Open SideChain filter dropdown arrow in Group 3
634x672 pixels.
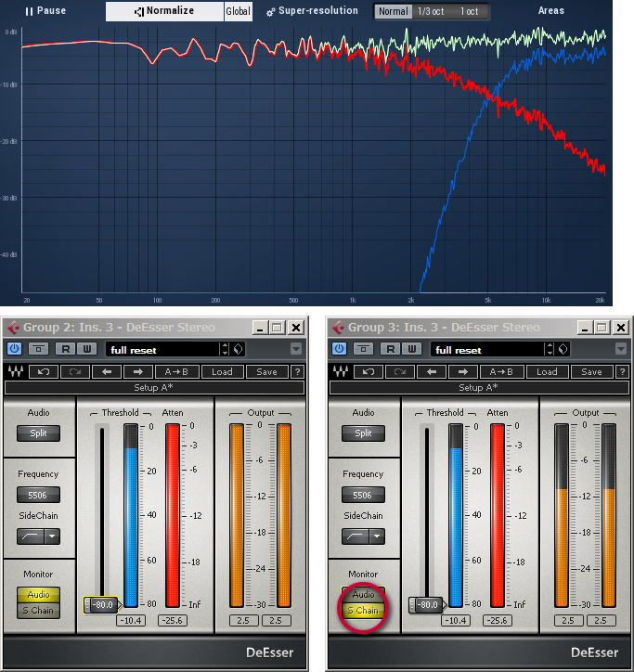click(x=377, y=536)
